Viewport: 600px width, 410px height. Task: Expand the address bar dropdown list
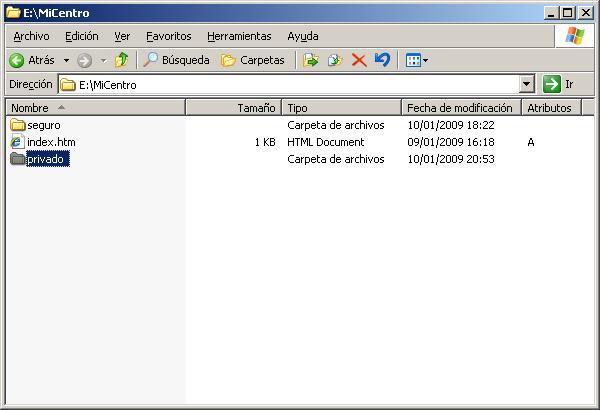point(527,85)
